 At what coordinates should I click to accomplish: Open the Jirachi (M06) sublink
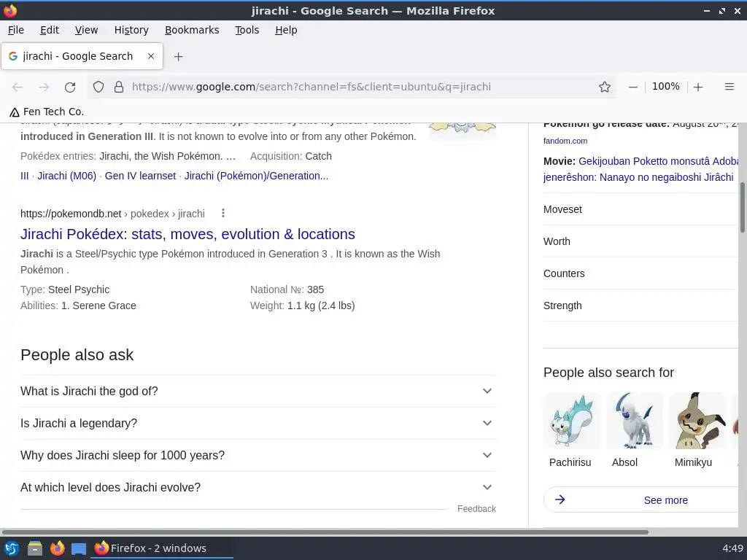click(x=66, y=176)
